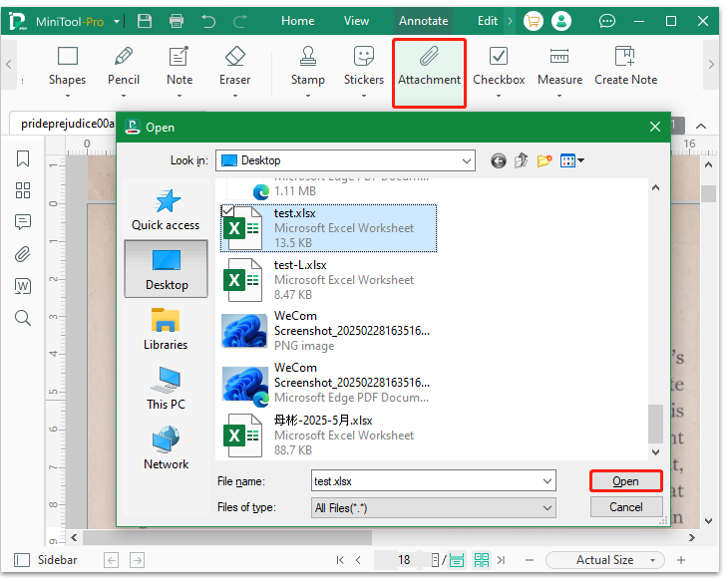Open the page thumbnails panel icon

click(x=23, y=190)
